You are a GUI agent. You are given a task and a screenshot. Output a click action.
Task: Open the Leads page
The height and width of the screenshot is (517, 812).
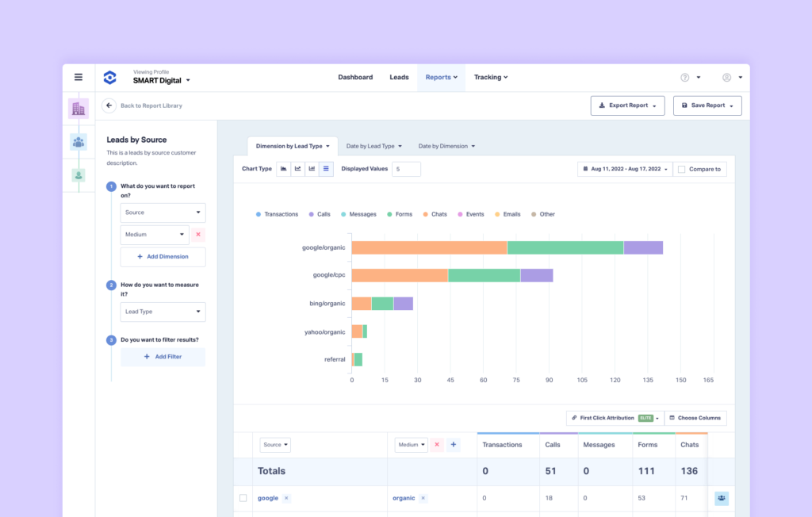399,77
